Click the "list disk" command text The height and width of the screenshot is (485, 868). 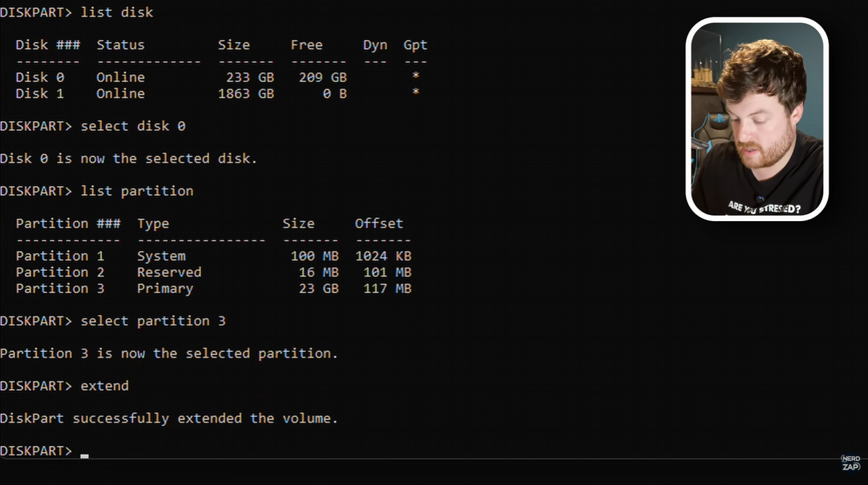[x=117, y=12]
